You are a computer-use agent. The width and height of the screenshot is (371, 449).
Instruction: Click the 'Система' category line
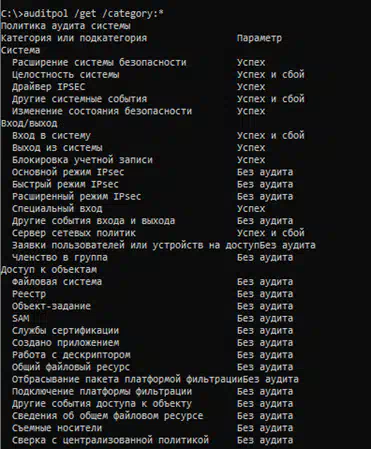click(x=21, y=50)
